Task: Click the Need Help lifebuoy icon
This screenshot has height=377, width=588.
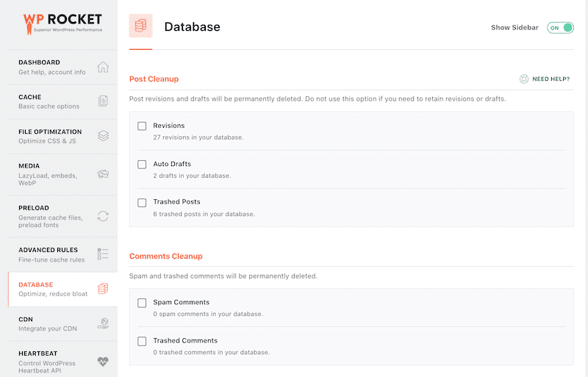Action: coord(524,79)
